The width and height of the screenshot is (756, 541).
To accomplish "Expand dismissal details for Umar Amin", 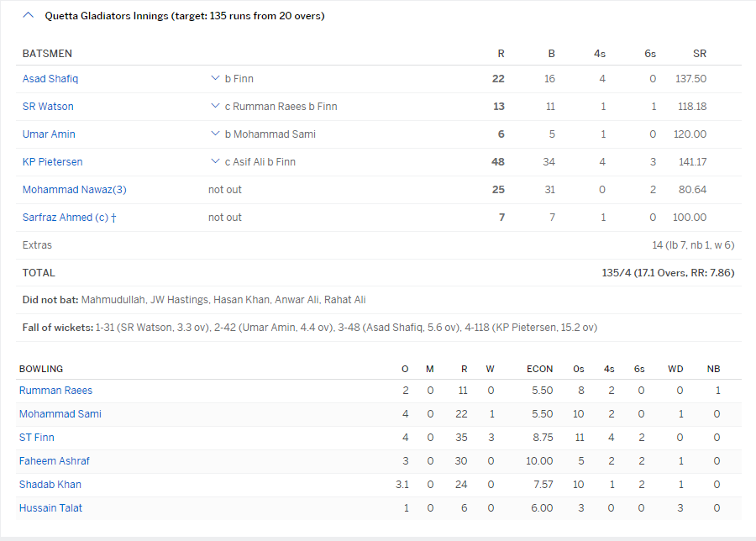I will tap(217, 134).
